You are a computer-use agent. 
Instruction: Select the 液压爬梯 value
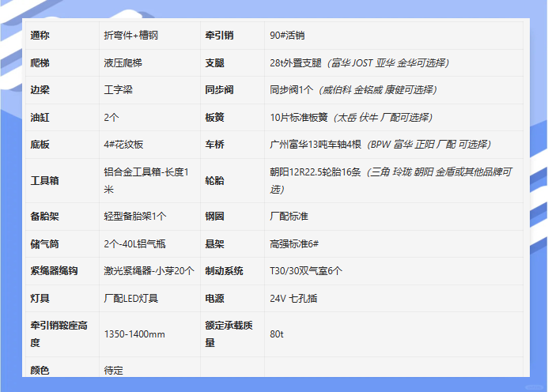tap(123, 63)
